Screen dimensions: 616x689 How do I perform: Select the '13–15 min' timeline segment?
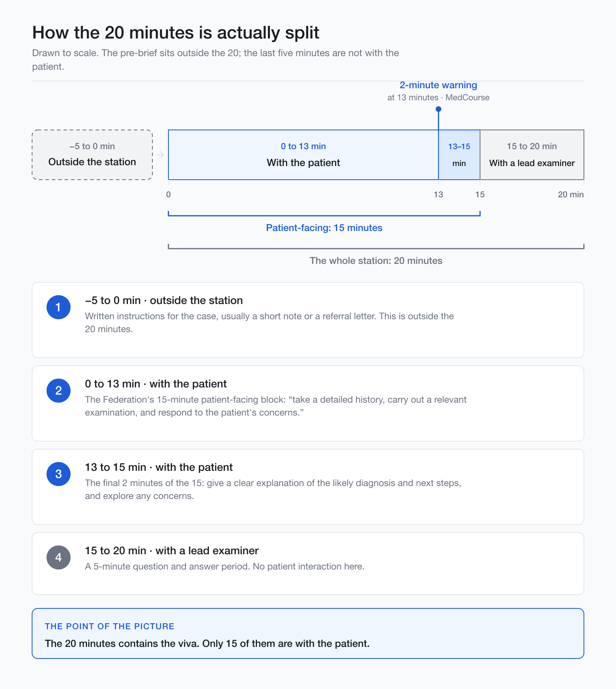[459, 155]
